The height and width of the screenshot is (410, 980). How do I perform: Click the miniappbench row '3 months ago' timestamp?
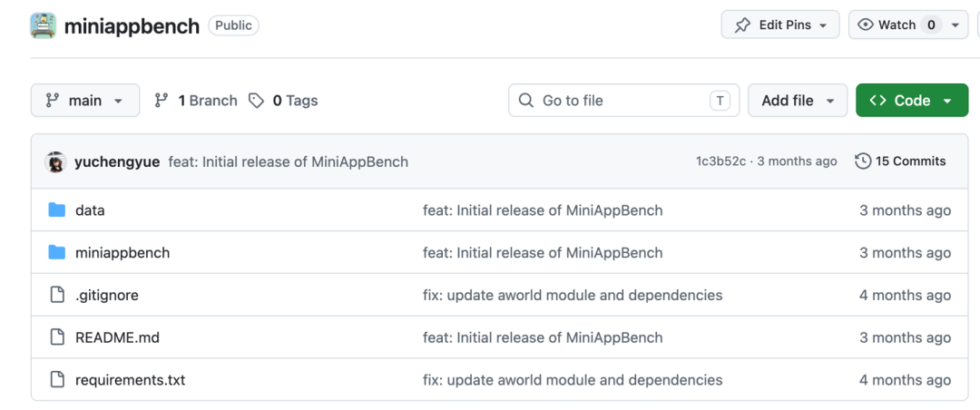tap(905, 252)
